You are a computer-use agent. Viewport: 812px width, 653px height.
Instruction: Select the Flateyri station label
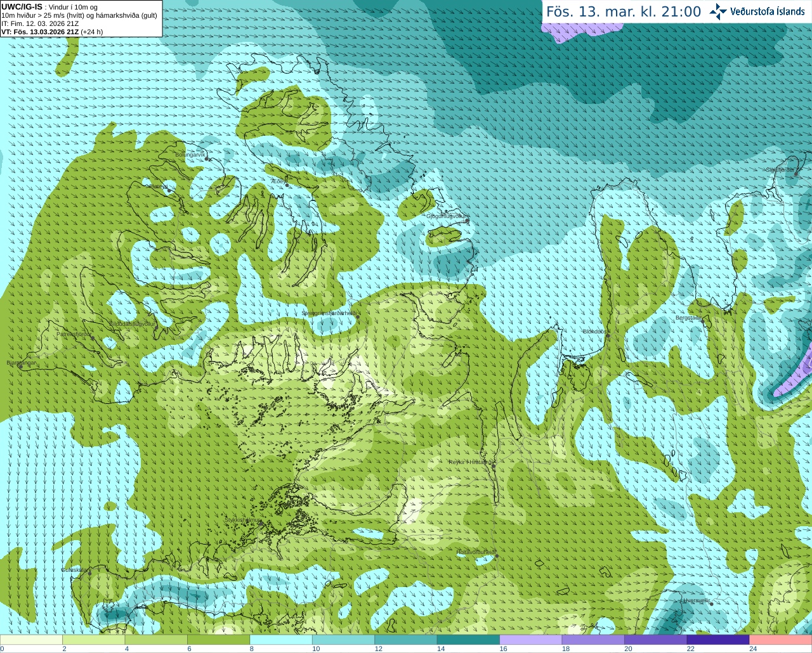[x=157, y=186]
